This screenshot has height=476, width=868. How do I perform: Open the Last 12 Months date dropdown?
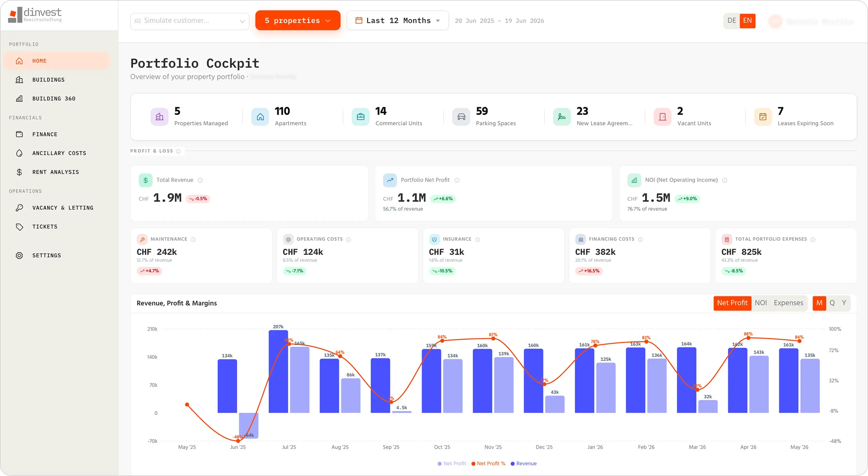point(398,20)
